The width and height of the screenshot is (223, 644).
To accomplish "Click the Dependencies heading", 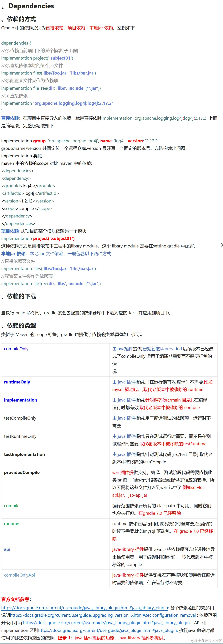I will click(x=31, y=6).
